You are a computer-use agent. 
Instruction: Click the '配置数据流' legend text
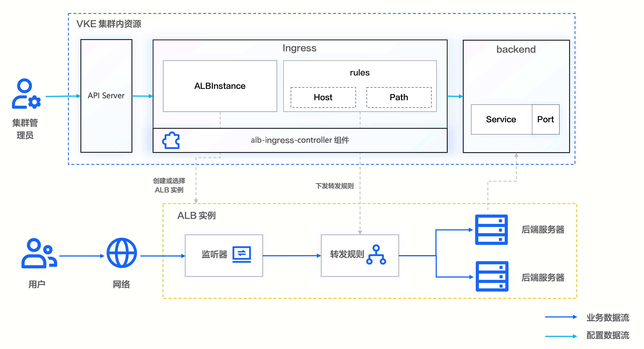click(x=608, y=335)
